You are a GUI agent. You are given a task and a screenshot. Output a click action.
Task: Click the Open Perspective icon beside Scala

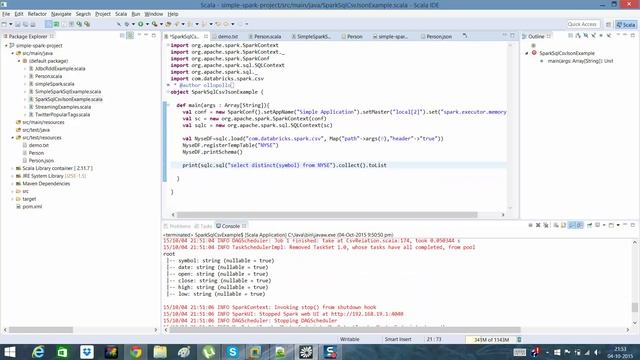608,24
